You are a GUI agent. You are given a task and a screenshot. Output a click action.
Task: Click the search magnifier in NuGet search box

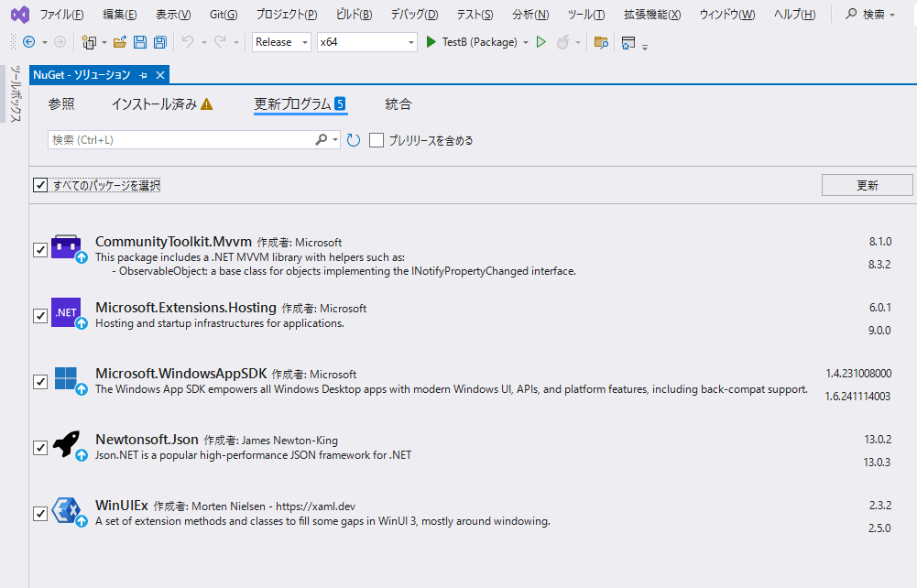(x=321, y=140)
